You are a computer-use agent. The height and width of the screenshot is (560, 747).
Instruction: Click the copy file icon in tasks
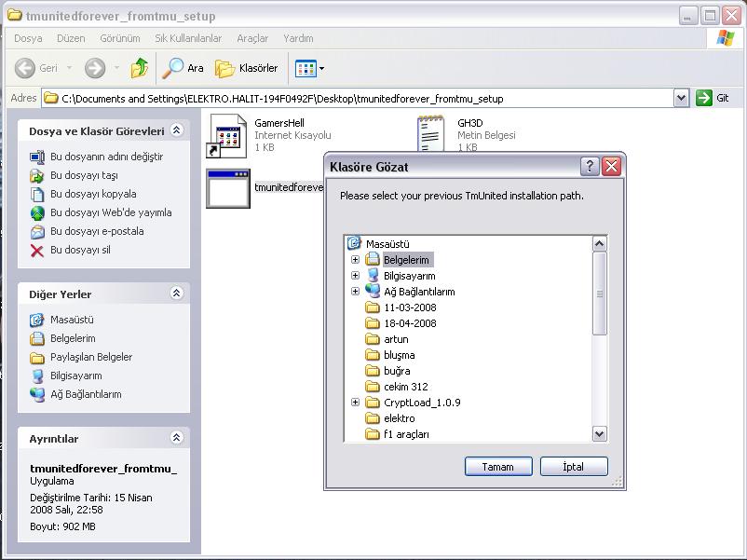(x=37, y=195)
